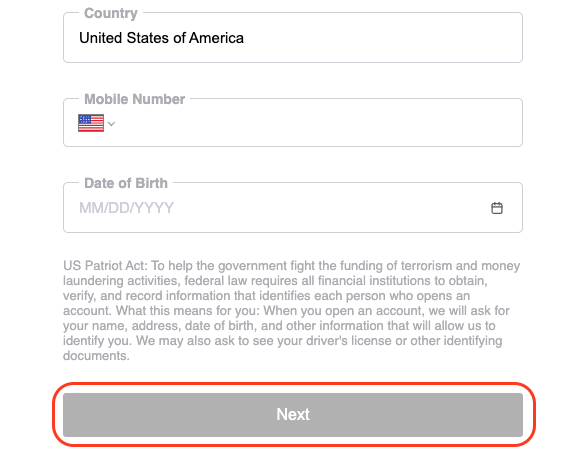This screenshot has width=584, height=466.
Task: Open the calendar date picker icon
Action: click(496, 208)
